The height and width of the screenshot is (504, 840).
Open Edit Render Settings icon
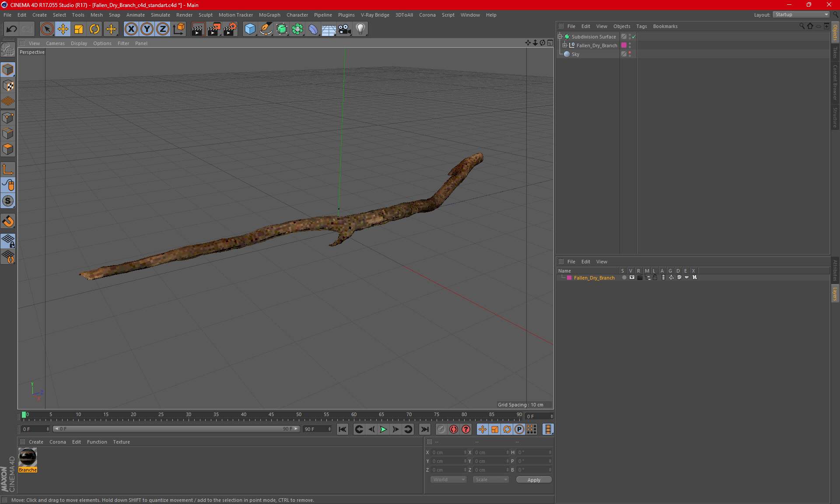point(230,29)
